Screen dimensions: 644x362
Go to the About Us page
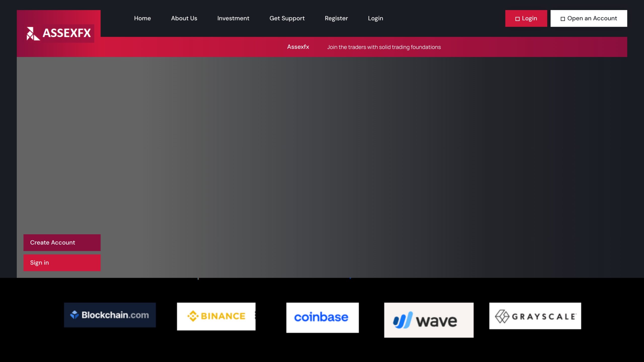184,18
